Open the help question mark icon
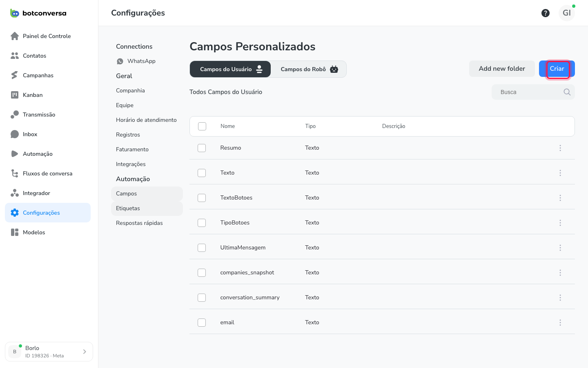The height and width of the screenshot is (368, 588). [x=546, y=13]
